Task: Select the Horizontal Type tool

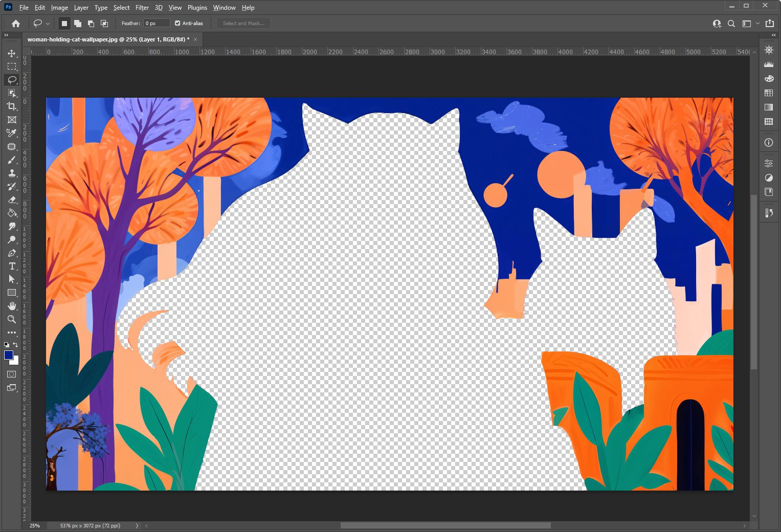Action: click(12, 267)
